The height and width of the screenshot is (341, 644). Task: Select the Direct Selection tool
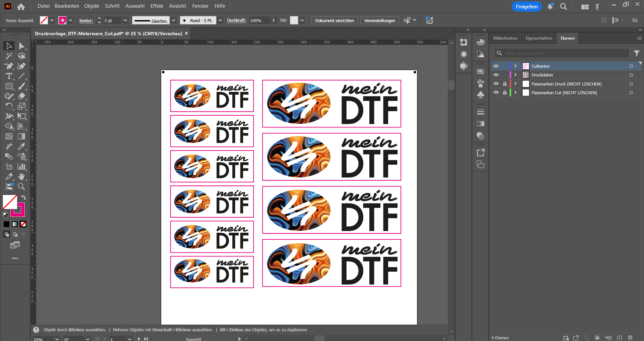21,46
